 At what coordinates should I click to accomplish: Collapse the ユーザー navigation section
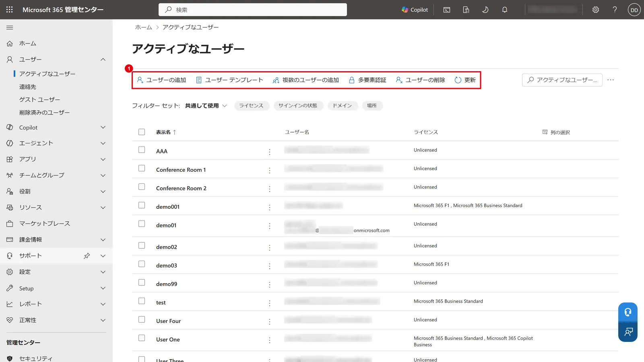click(103, 60)
